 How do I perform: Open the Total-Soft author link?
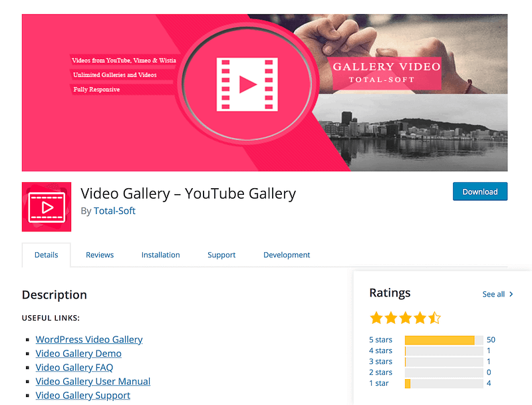coord(114,211)
